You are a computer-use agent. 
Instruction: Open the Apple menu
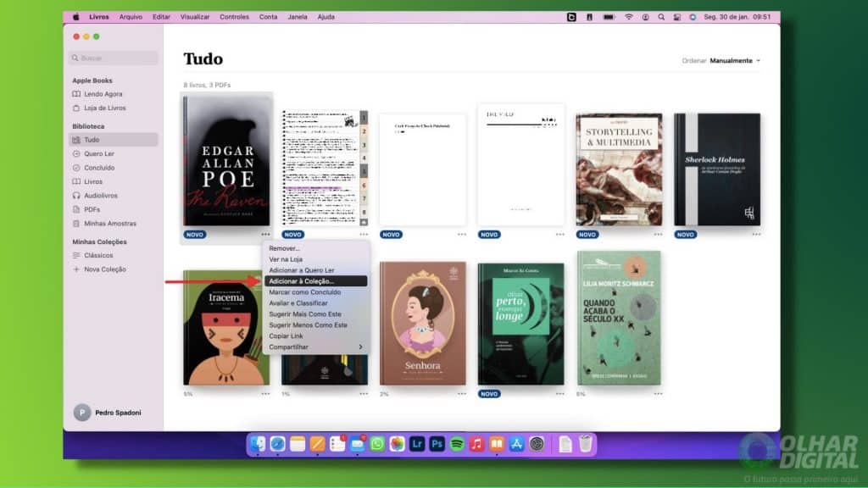coord(75,17)
